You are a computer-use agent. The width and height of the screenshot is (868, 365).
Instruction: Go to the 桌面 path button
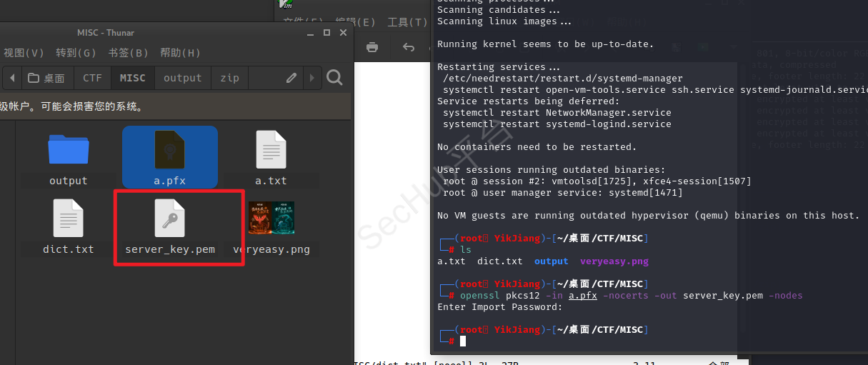(46, 78)
